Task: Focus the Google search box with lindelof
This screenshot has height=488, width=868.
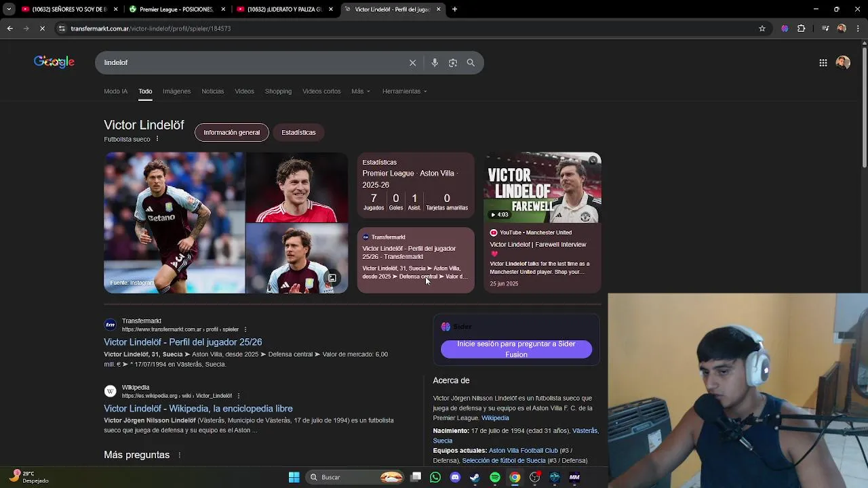Action: click(251, 62)
